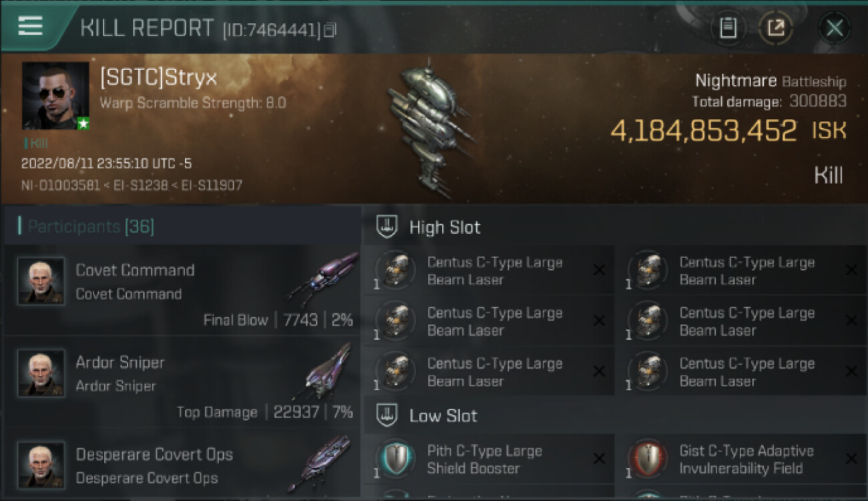This screenshot has width=868, height=501.
Task: Collapse the High Slot section
Action: [387, 227]
